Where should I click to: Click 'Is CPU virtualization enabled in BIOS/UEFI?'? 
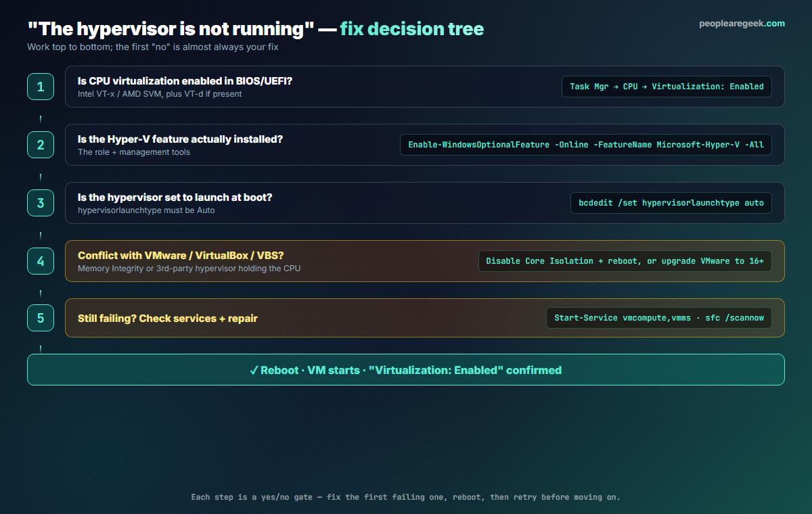pyautogui.click(x=185, y=81)
